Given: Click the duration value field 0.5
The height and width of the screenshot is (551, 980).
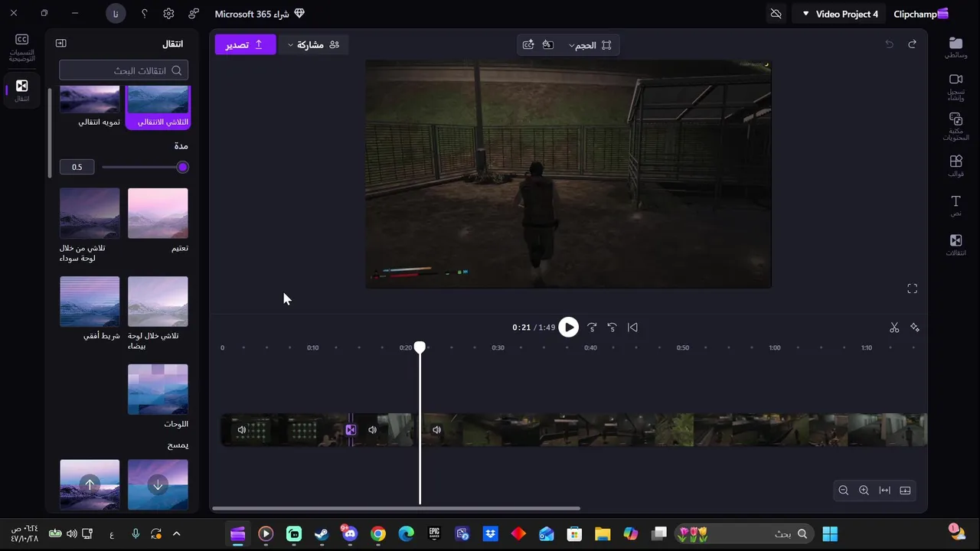Looking at the screenshot, I should (x=77, y=167).
